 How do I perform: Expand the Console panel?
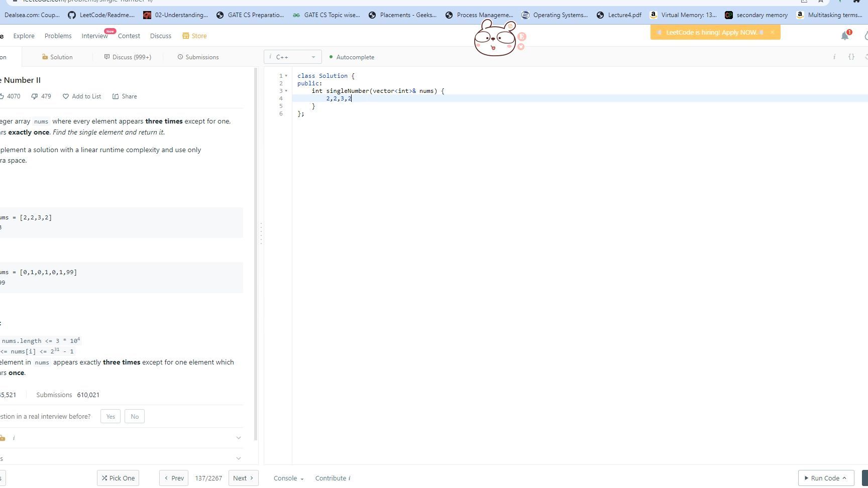pos(288,478)
